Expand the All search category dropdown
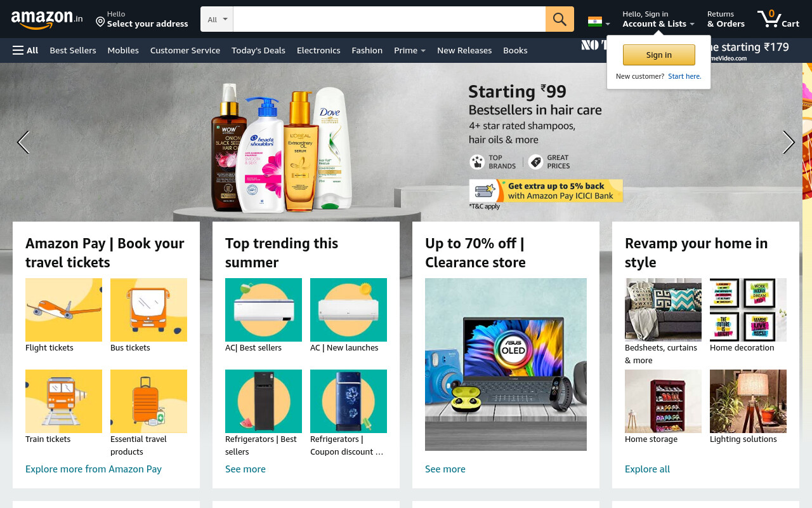 tap(217, 19)
